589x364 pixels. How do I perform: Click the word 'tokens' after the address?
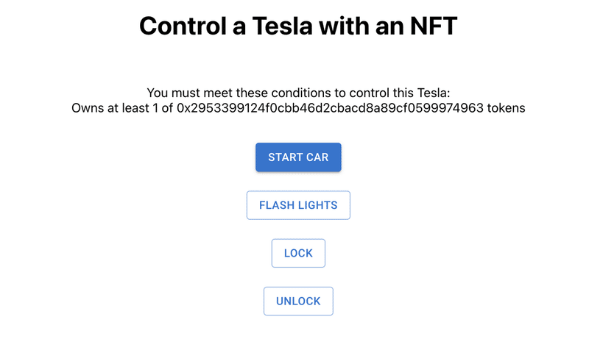(506, 108)
